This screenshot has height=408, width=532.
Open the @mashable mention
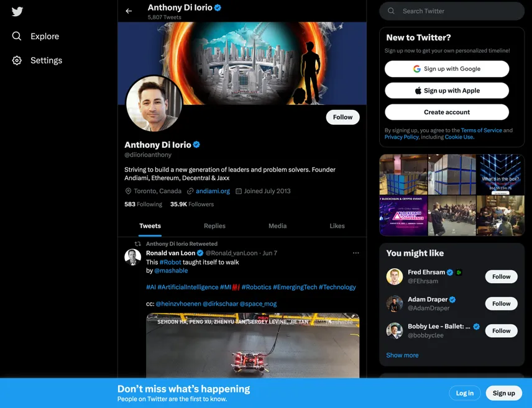point(171,271)
